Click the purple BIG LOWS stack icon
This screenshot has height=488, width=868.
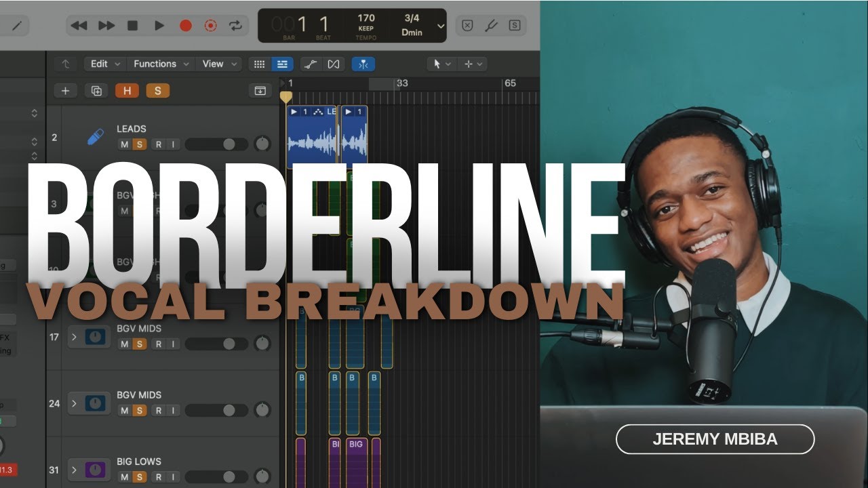(x=95, y=469)
